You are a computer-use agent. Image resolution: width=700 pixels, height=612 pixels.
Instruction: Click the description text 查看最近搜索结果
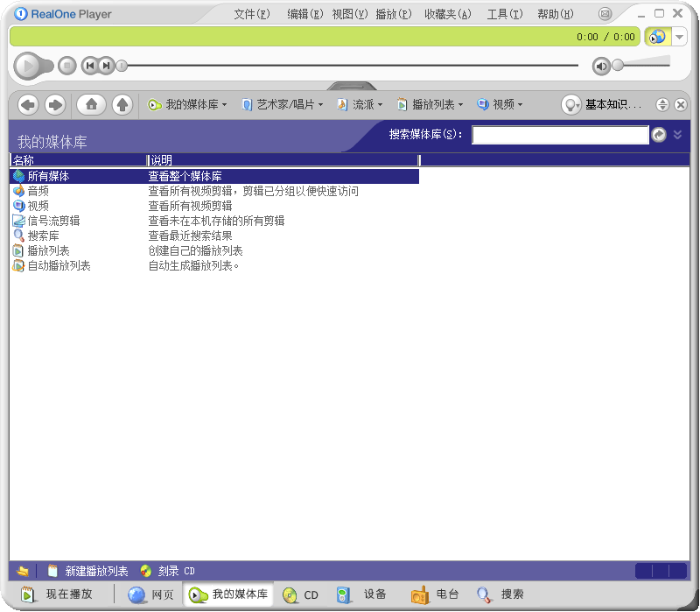click(190, 236)
